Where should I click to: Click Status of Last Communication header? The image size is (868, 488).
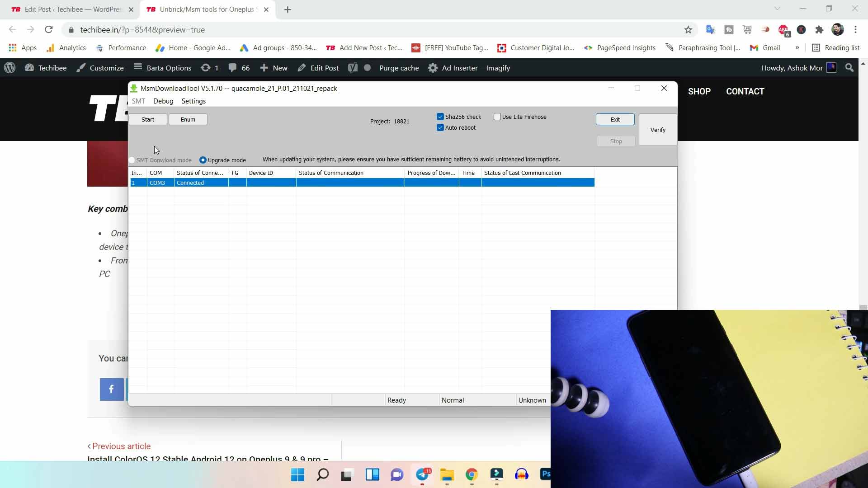[538, 173]
